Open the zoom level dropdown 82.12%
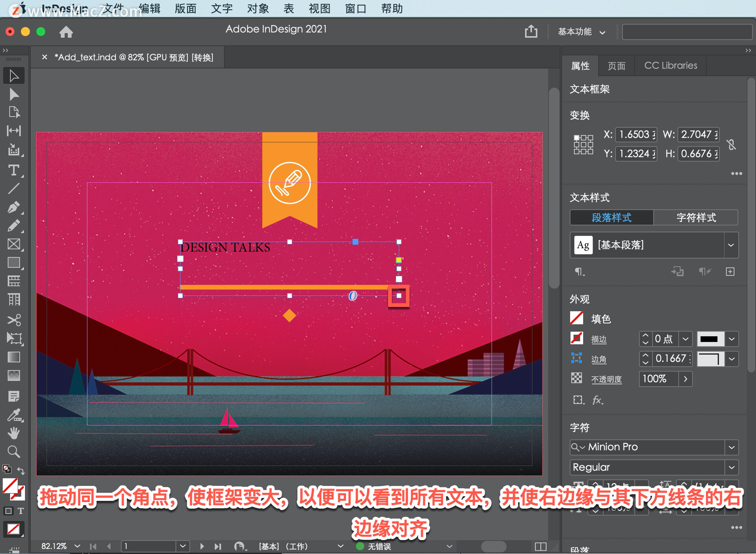The width and height of the screenshot is (756, 554). (77, 546)
